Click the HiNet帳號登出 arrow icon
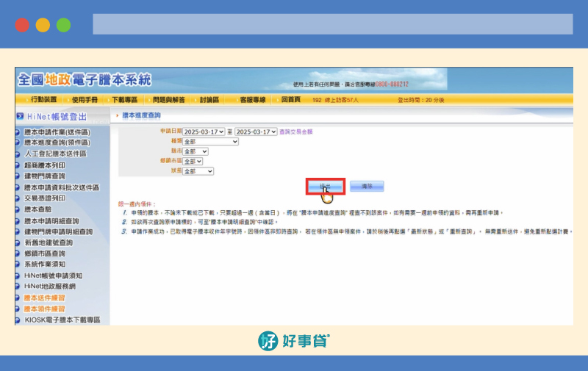Image resolution: width=588 pixels, height=371 pixels. 21,116
